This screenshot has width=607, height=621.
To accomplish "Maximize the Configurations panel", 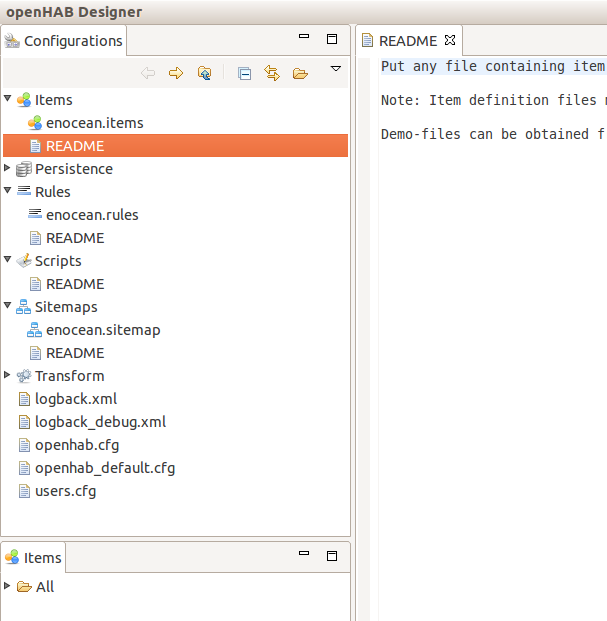I will [x=332, y=39].
